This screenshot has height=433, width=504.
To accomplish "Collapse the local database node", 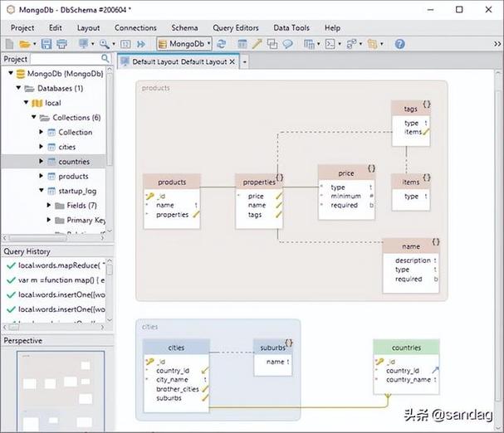I will coord(26,103).
